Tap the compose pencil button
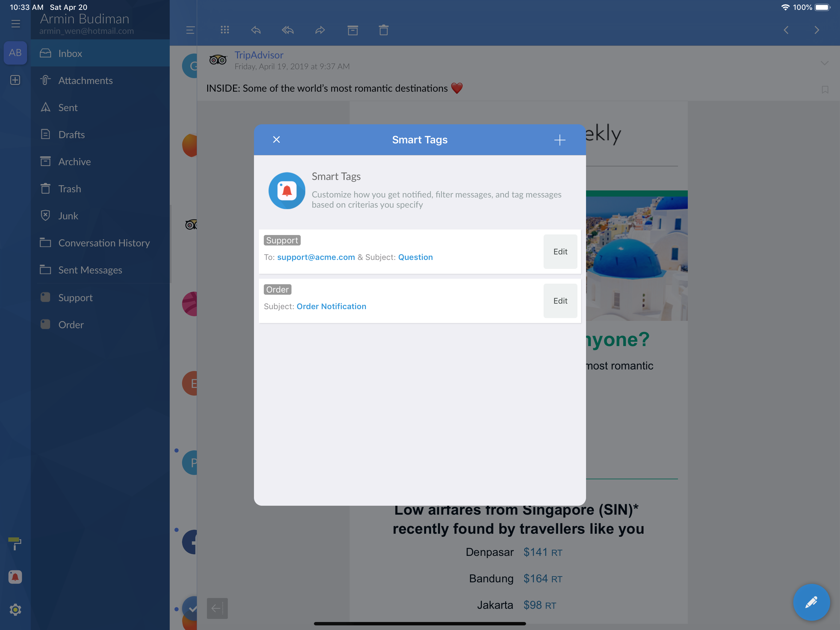This screenshot has height=630, width=840. [x=811, y=602]
